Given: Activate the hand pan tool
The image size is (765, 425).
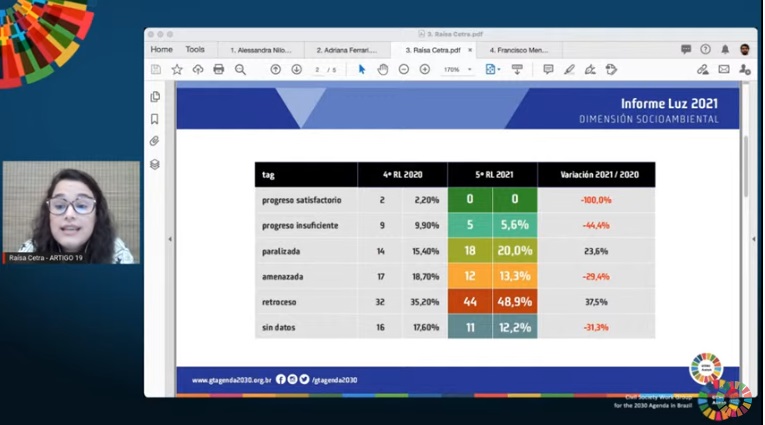Looking at the screenshot, I should (383, 69).
